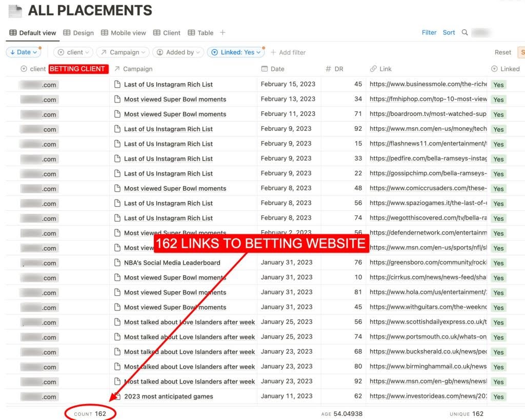Viewport: 525px width, 420px height.
Task: Open the defendernetwork.com link
Action: 428,232
